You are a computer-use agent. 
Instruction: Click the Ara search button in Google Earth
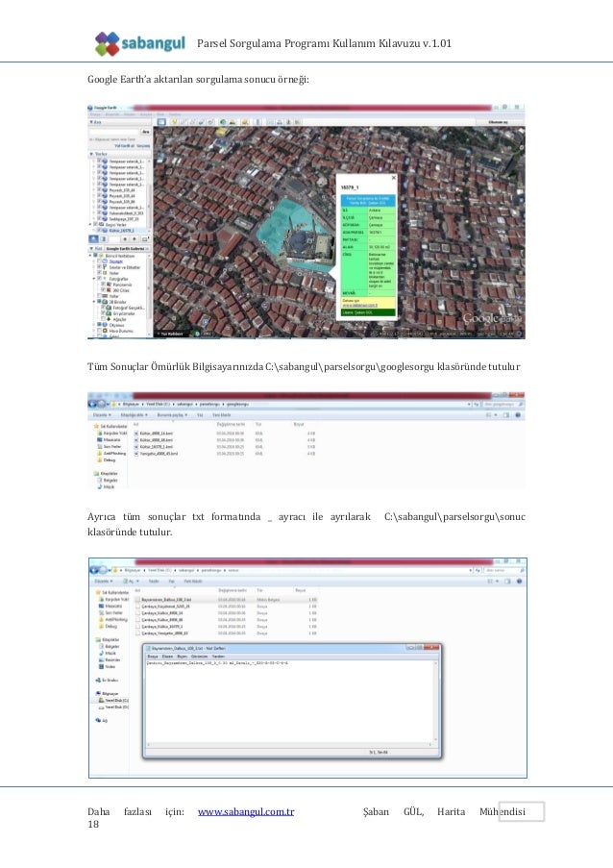coord(145,132)
